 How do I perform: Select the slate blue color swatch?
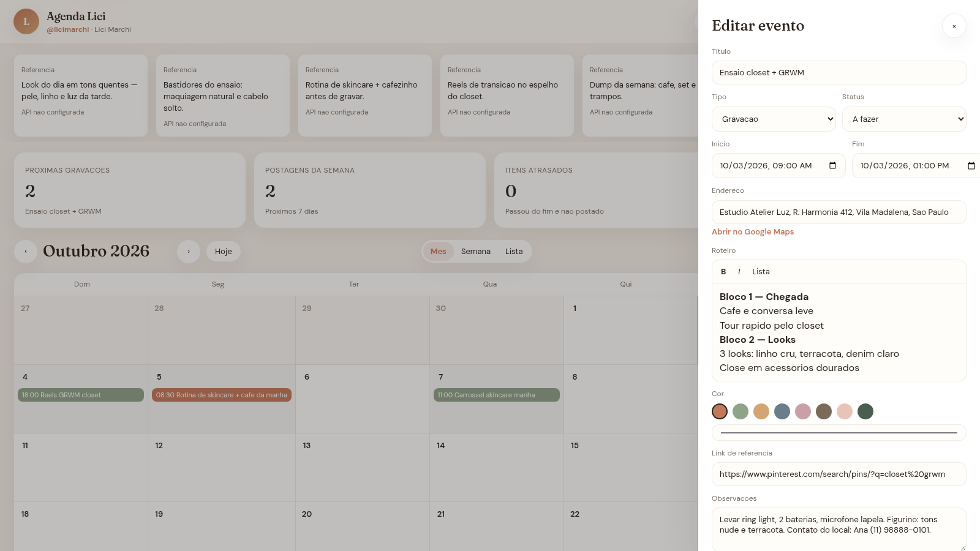[782, 411]
